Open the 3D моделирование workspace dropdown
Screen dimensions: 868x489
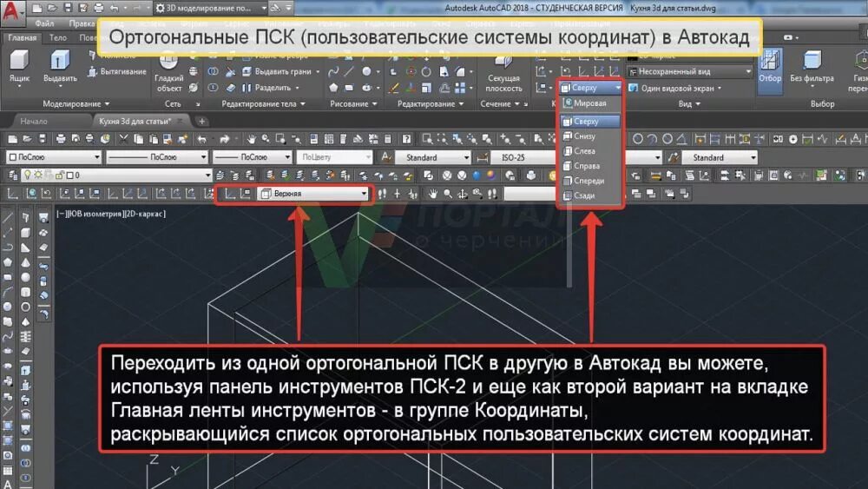[211, 8]
